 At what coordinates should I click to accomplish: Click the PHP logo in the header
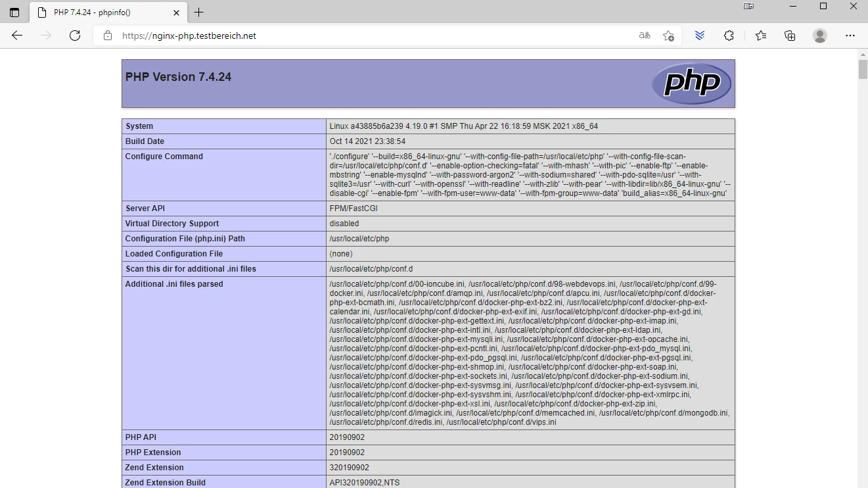(691, 84)
